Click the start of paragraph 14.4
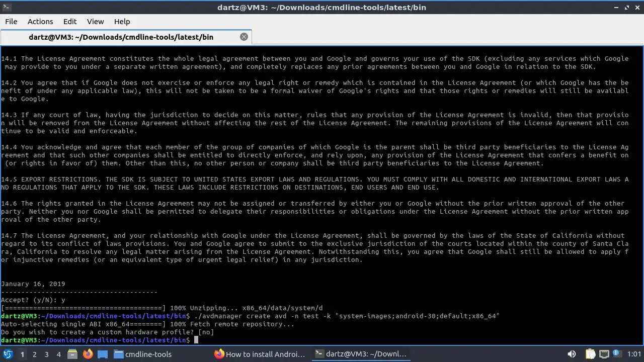The image size is (644, 362). pyautogui.click(x=9, y=147)
